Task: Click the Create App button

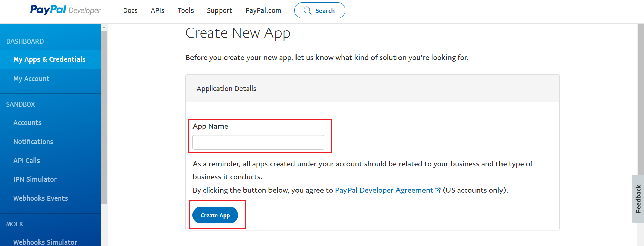Action: click(x=215, y=215)
